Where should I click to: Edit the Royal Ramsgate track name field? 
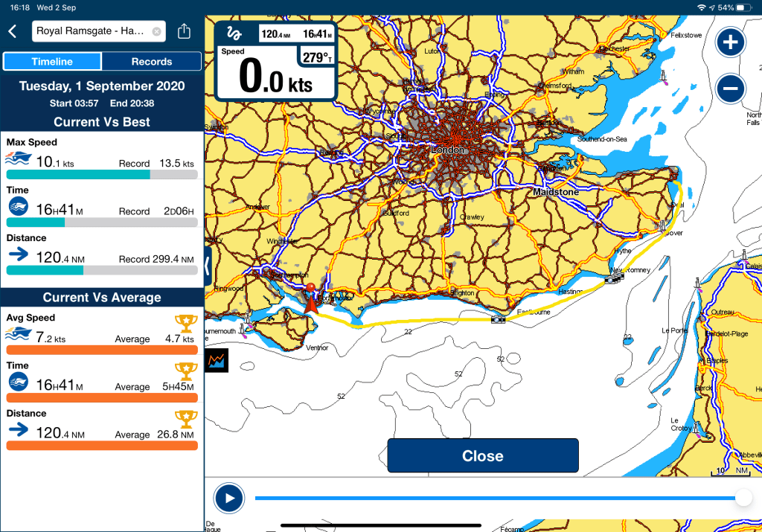[89, 31]
